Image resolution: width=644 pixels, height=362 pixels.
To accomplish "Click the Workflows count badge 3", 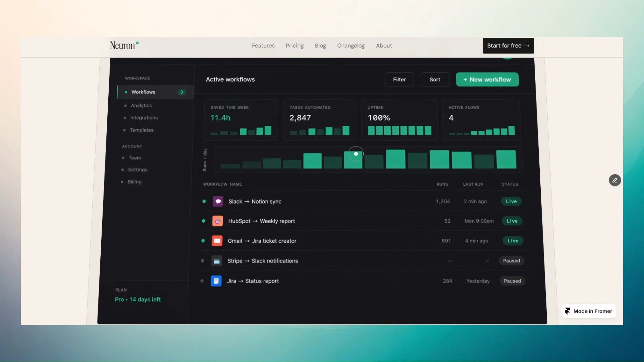I will tap(181, 92).
